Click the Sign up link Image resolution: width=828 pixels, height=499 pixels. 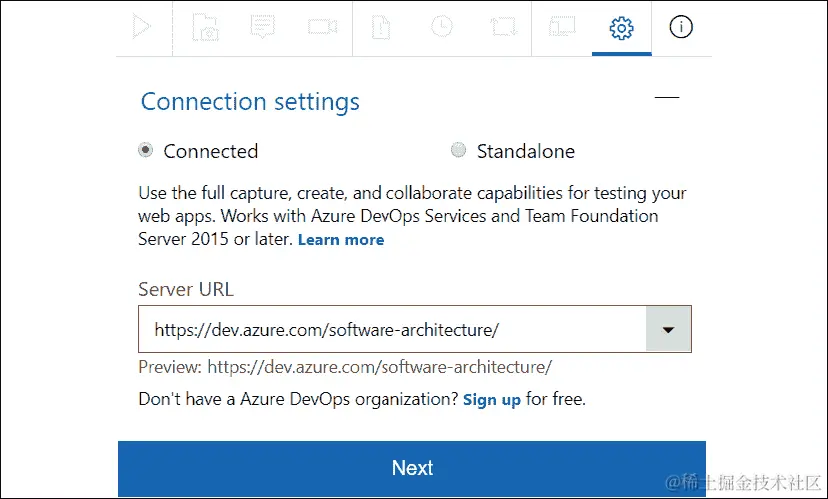pos(492,400)
